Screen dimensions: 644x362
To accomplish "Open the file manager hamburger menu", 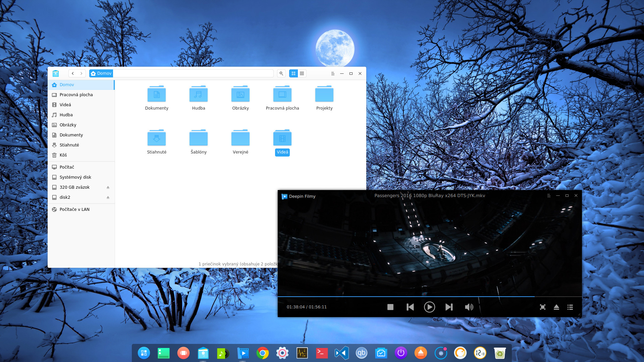I will (x=333, y=73).
